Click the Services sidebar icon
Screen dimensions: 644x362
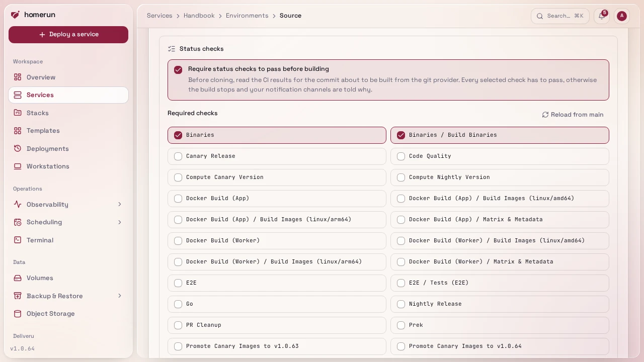[x=18, y=95]
